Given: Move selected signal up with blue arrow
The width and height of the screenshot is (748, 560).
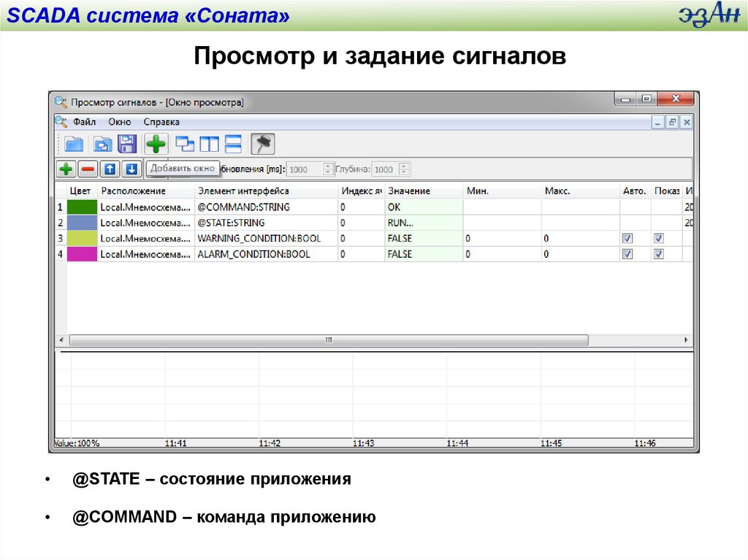Looking at the screenshot, I should pos(110,169).
